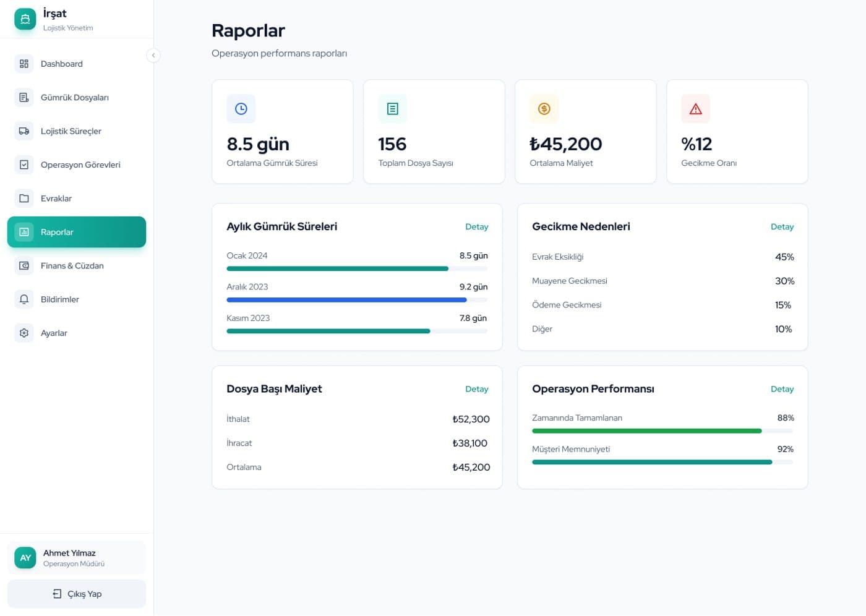Image resolution: width=866 pixels, height=616 pixels.
Task: Click the Operasyon Görevleri checkmark icon
Action: pos(24,165)
